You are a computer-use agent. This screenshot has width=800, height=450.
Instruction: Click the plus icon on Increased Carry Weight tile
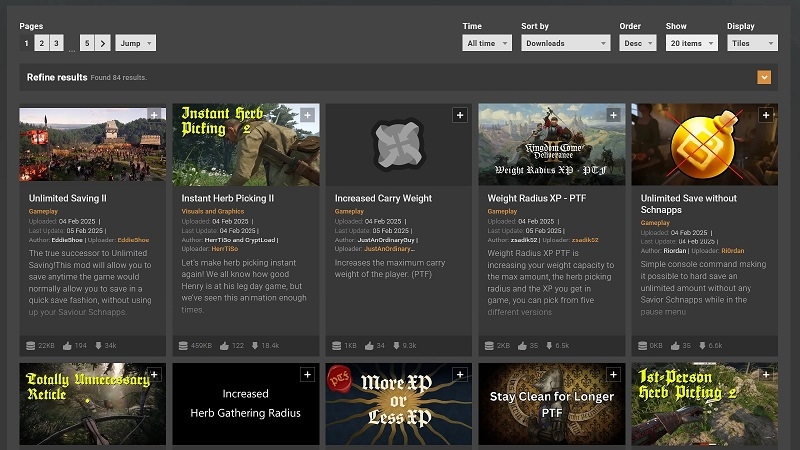[x=460, y=116]
